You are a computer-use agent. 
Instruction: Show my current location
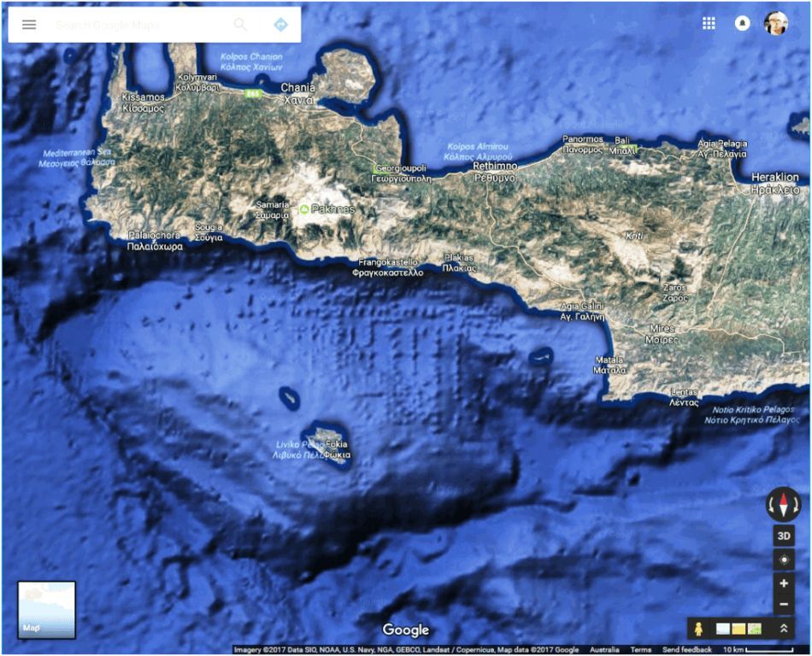[x=784, y=559]
